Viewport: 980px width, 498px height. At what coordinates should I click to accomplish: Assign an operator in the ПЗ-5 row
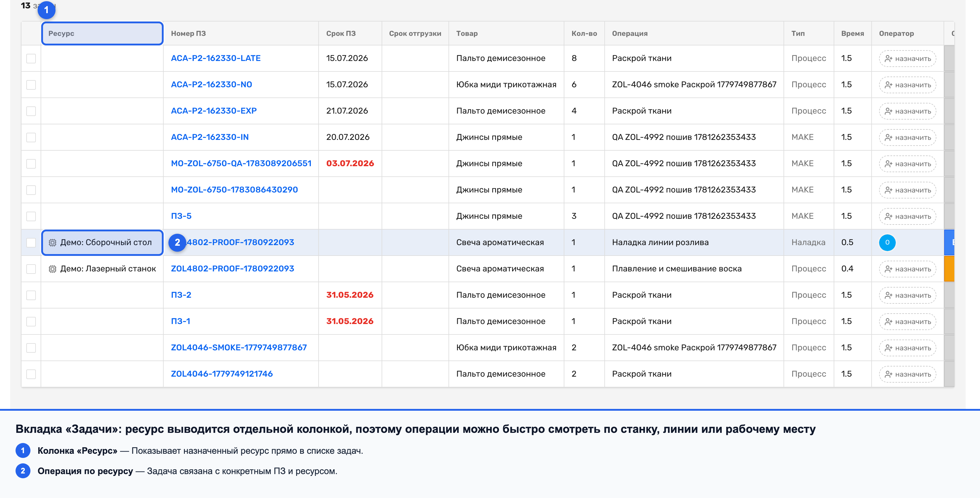coord(907,216)
